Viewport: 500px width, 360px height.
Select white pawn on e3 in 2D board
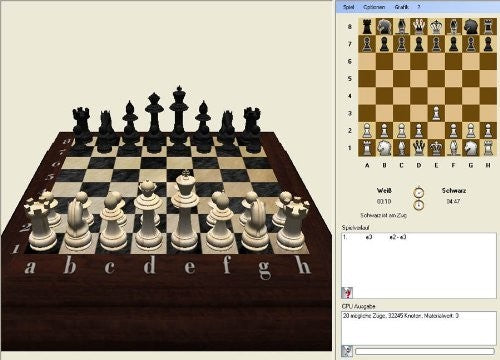[436, 113]
